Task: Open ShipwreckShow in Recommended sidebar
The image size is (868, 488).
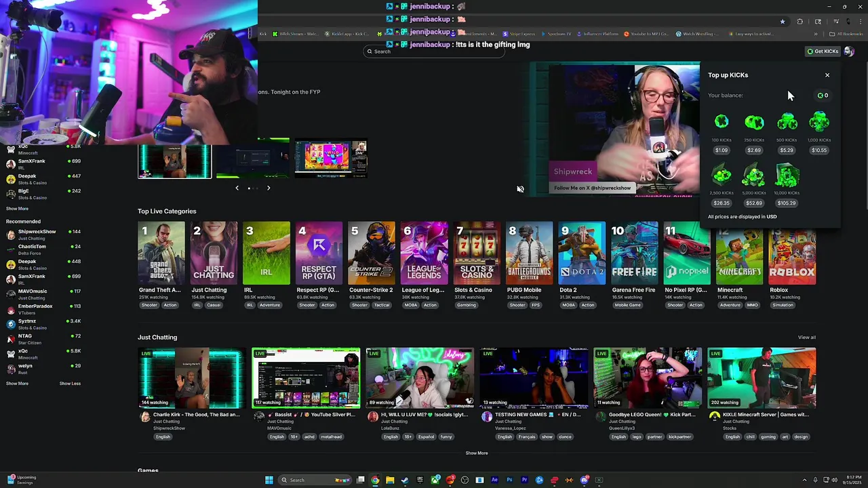Action: (x=43, y=235)
